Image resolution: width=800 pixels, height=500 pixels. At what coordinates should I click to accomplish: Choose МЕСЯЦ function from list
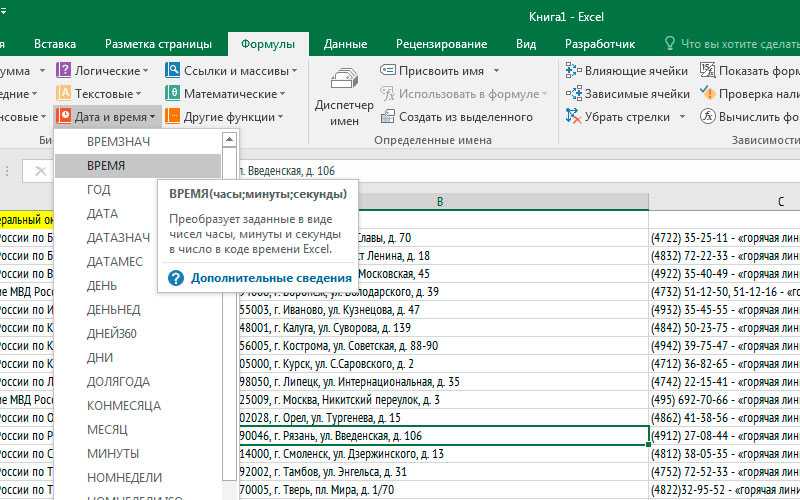(138, 429)
